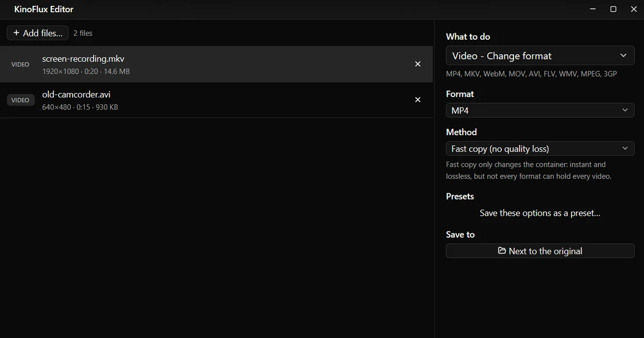
Task: Click the Next to the original button
Action: point(540,251)
